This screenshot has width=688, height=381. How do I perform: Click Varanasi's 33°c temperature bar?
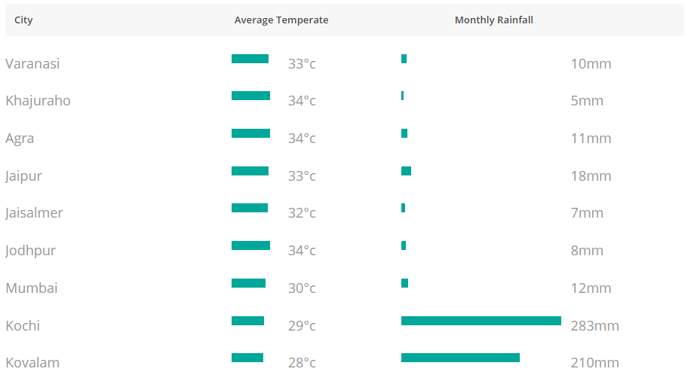coord(250,59)
